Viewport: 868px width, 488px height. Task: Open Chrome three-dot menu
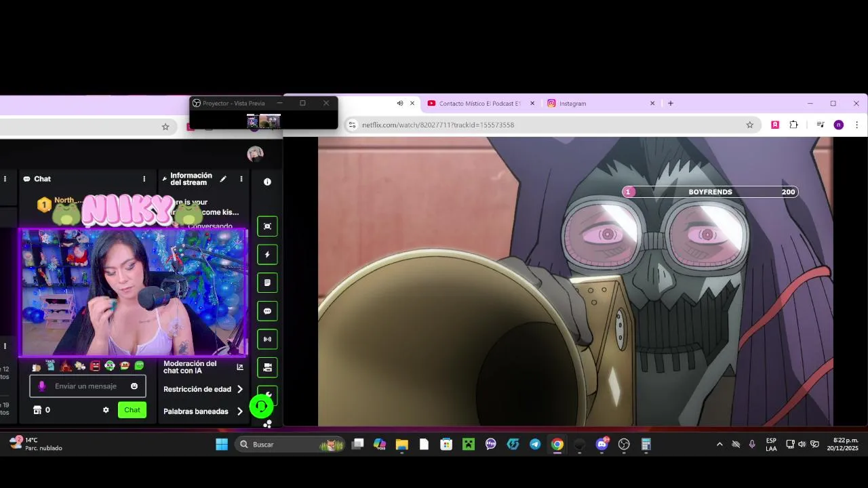coord(856,125)
